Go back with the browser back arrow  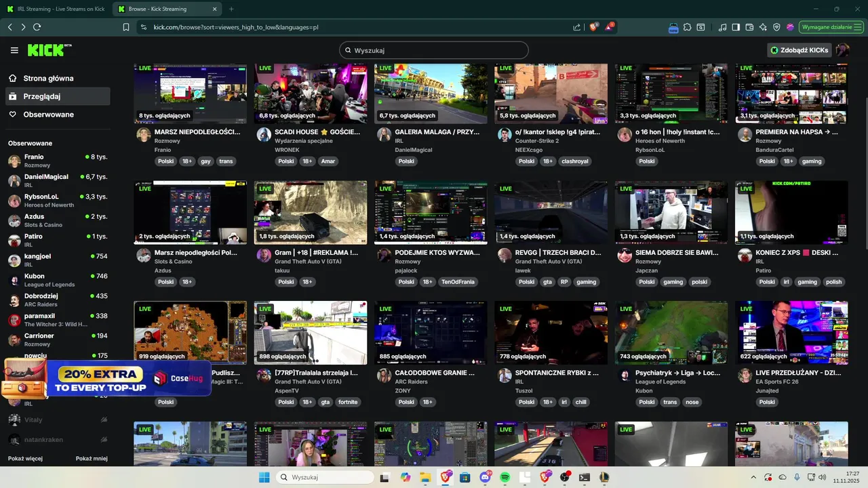tap(9, 27)
